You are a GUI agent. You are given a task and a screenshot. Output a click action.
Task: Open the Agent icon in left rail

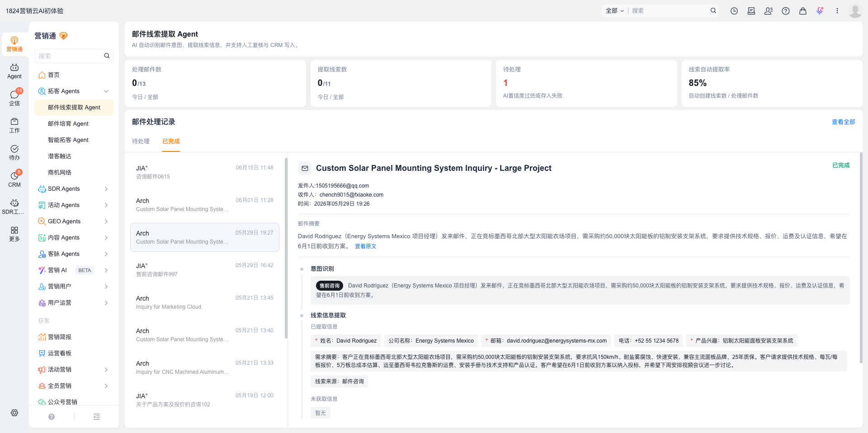[14, 71]
